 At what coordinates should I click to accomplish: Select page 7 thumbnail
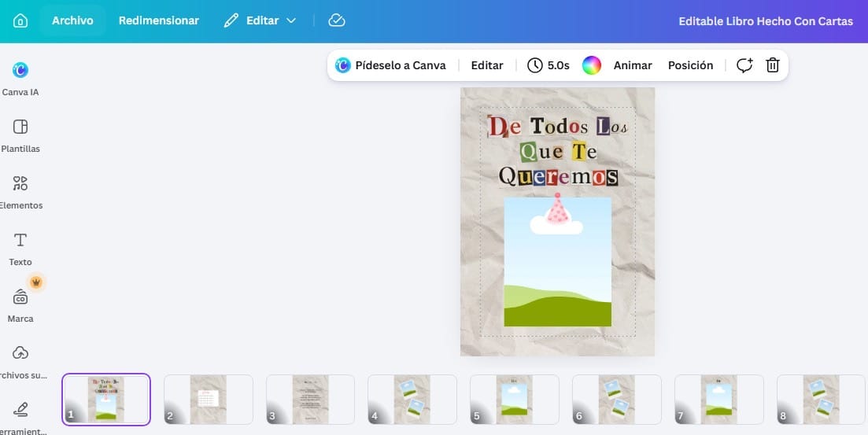click(x=718, y=400)
